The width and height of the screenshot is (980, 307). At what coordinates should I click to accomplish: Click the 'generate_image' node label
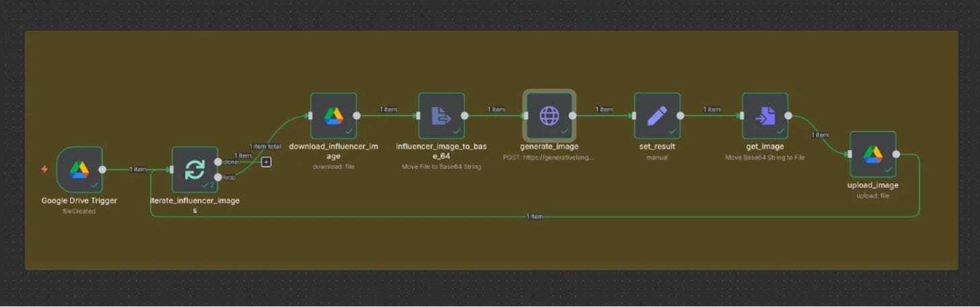pyautogui.click(x=549, y=146)
